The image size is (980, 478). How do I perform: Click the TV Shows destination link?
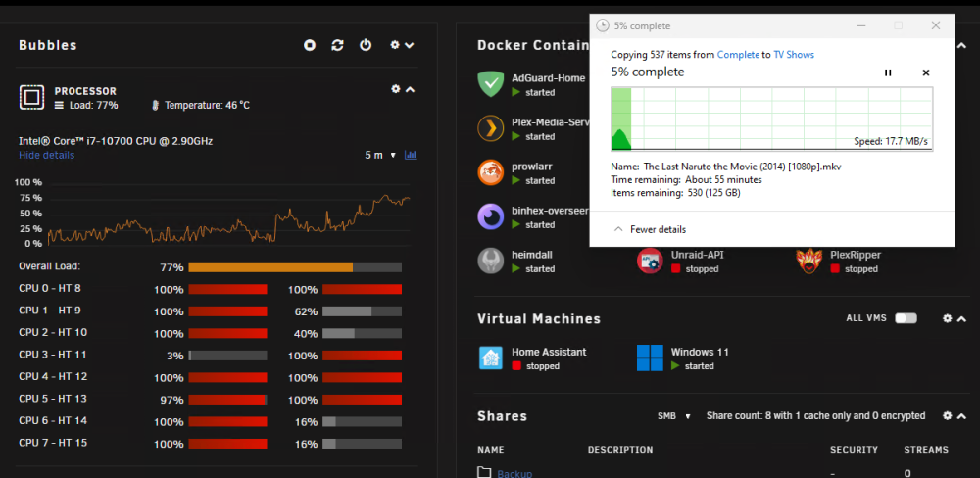click(794, 55)
